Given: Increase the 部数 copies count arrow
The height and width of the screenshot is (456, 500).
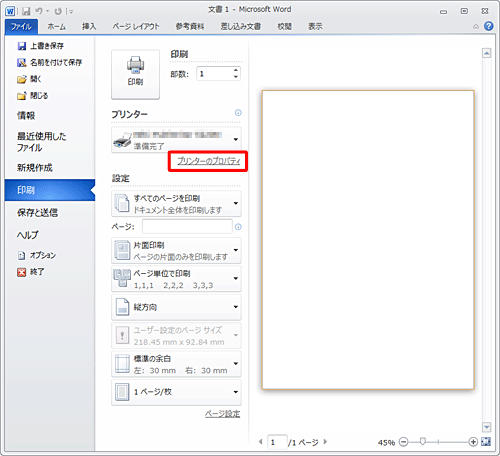Looking at the screenshot, I should point(236,70).
